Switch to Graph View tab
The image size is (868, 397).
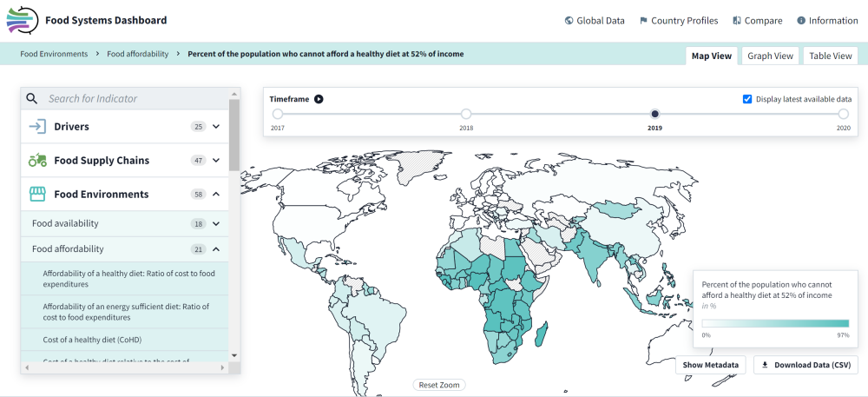pos(770,56)
